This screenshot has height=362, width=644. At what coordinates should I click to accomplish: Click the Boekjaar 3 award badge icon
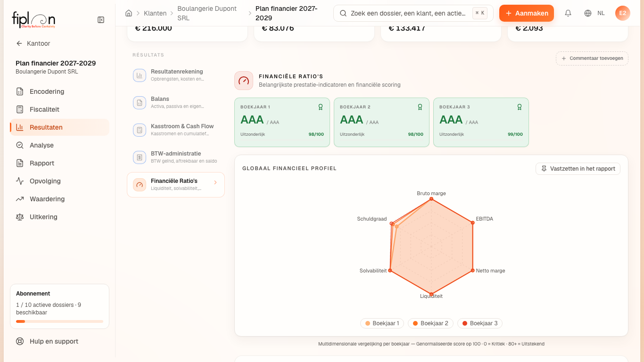[x=520, y=107]
